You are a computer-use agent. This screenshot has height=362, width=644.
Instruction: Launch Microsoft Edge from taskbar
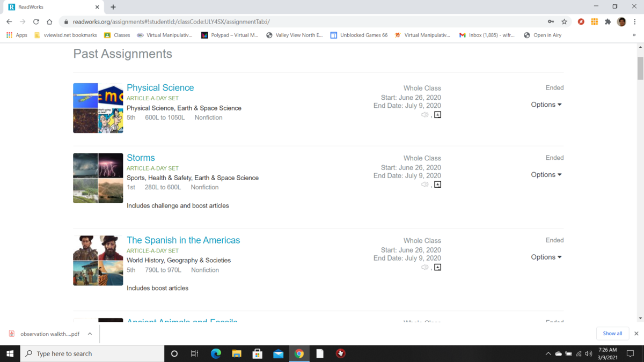tap(216, 353)
